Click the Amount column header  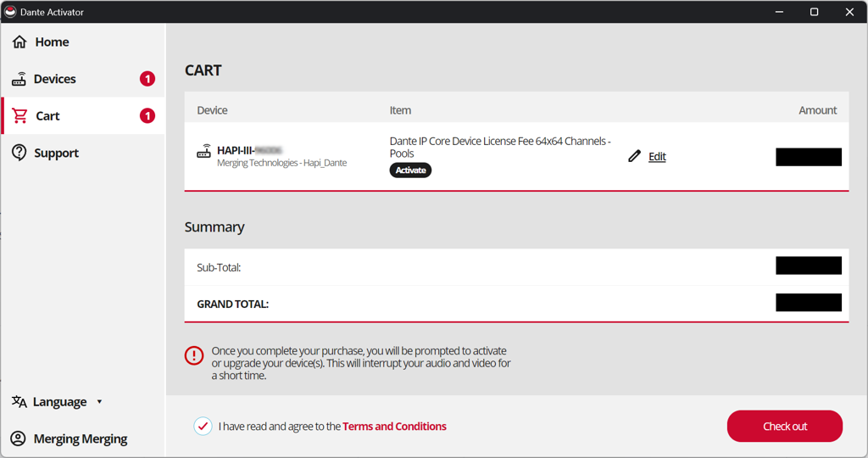[817, 110]
